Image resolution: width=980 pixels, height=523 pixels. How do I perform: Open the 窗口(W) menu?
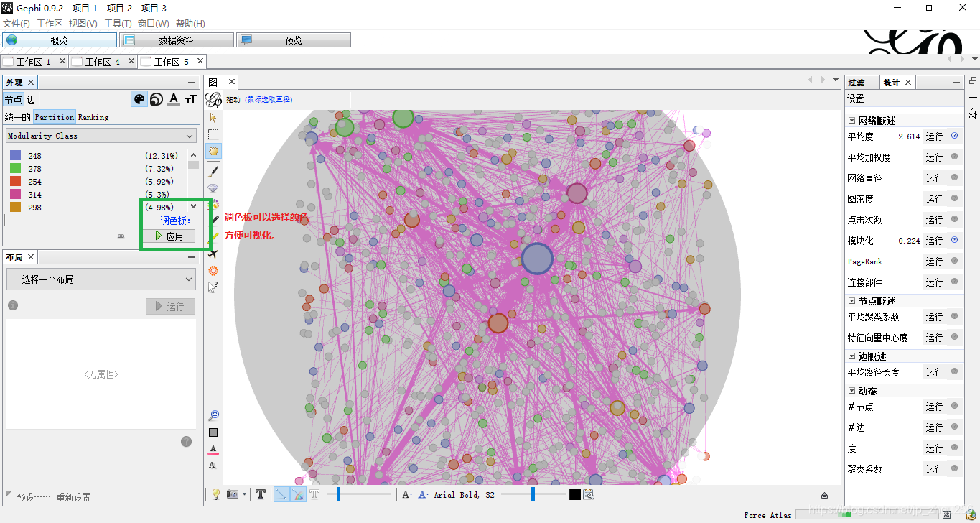154,24
